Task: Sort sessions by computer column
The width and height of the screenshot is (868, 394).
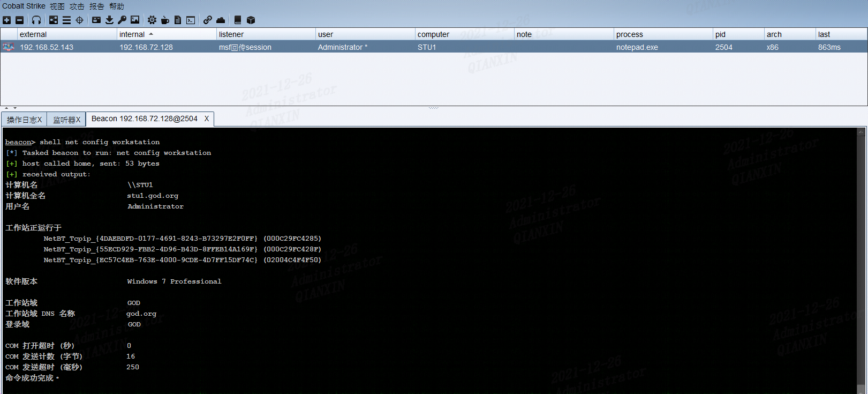Action: pyautogui.click(x=465, y=34)
